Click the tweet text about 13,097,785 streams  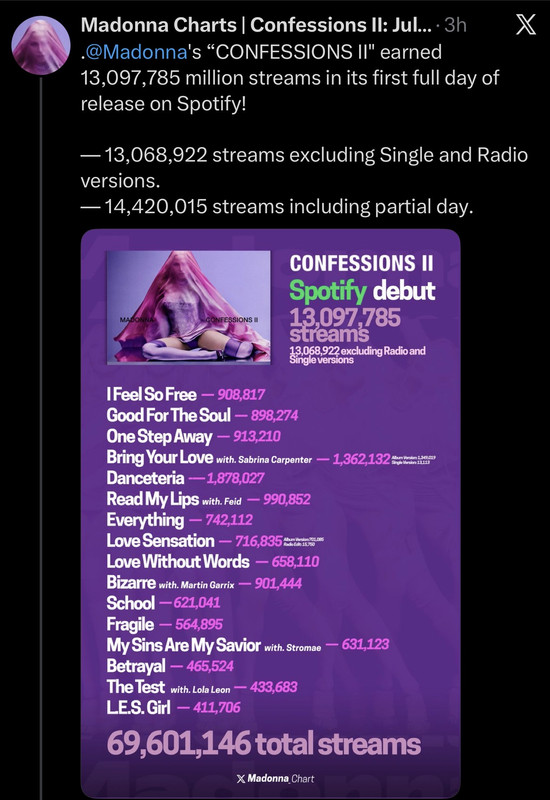click(290, 78)
